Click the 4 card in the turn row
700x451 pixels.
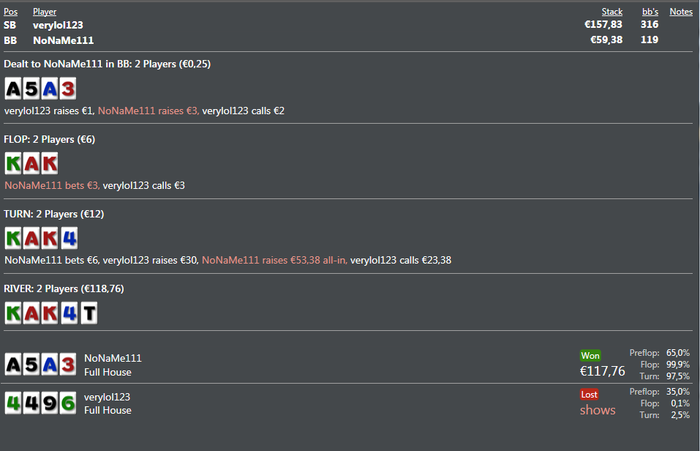67,238
